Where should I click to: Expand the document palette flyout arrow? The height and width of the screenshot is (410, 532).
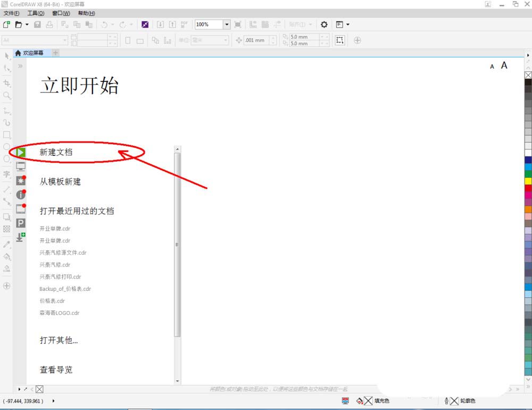(x=19, y=389)
